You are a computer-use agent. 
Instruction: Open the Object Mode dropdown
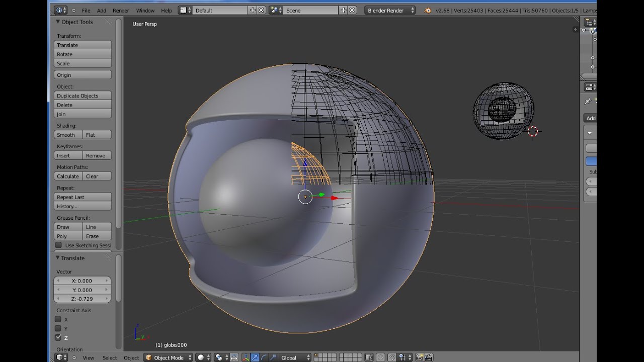pos(169,357)
